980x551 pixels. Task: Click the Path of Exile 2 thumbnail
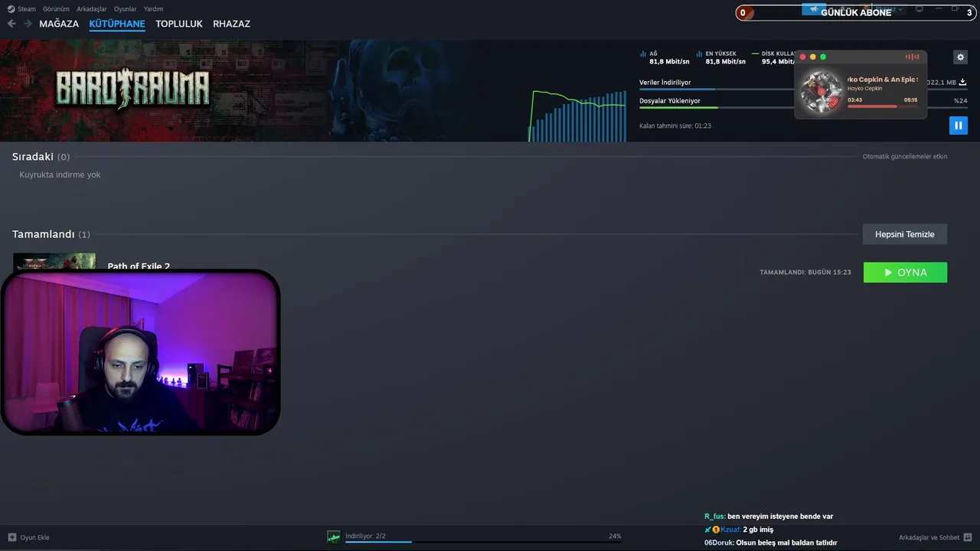tap(54, 261)
